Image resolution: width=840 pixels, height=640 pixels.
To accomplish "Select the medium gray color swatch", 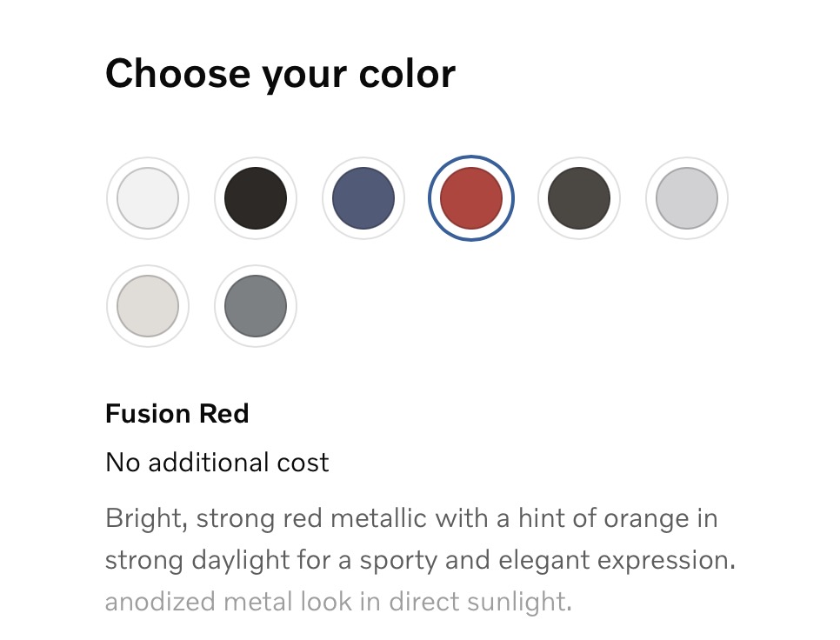I will pyautogui.click(x=256, y=306).
